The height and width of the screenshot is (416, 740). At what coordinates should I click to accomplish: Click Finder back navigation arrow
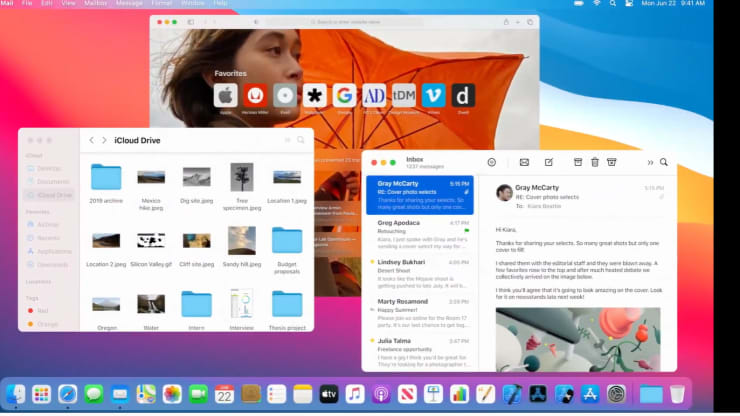(x=92, y=140)
